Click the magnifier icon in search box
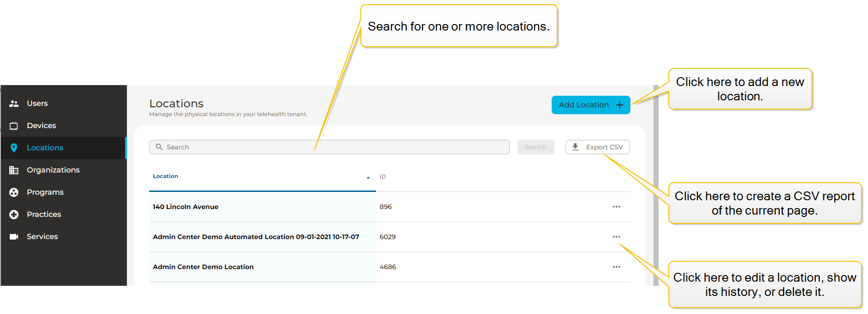The image size is (868, 314). click(x=159, y=147)
